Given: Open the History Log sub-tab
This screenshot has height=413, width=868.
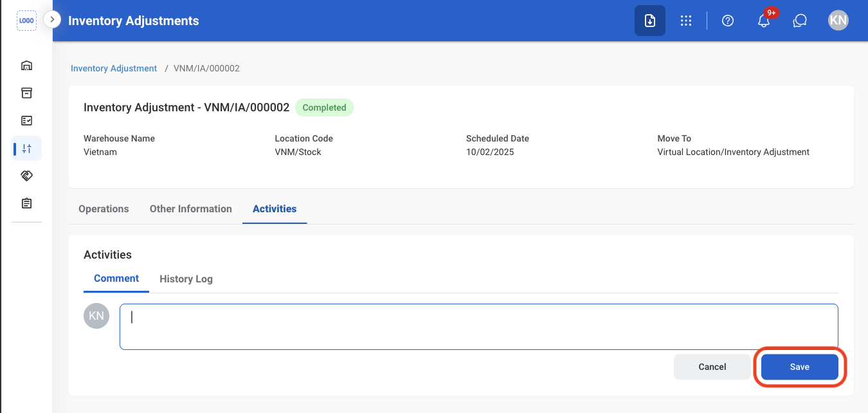Looking at the screenshot, I should click(186, 279).
